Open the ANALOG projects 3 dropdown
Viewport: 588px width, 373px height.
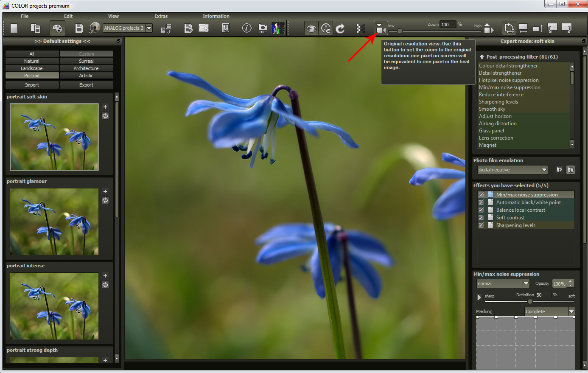pos(149,28)
